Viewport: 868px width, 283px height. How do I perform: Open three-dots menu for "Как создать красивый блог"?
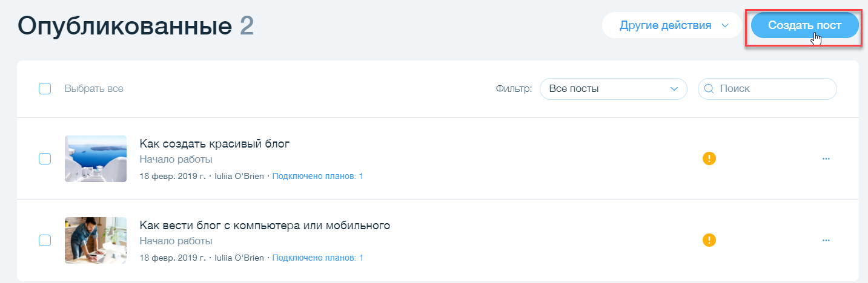click(x=826, y=159)
